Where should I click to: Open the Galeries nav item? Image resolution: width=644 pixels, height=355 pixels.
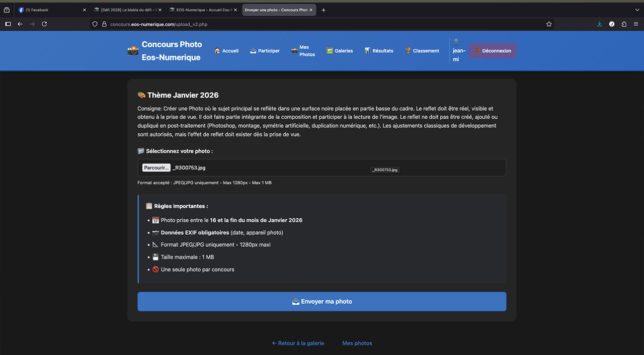click(340, 51)
